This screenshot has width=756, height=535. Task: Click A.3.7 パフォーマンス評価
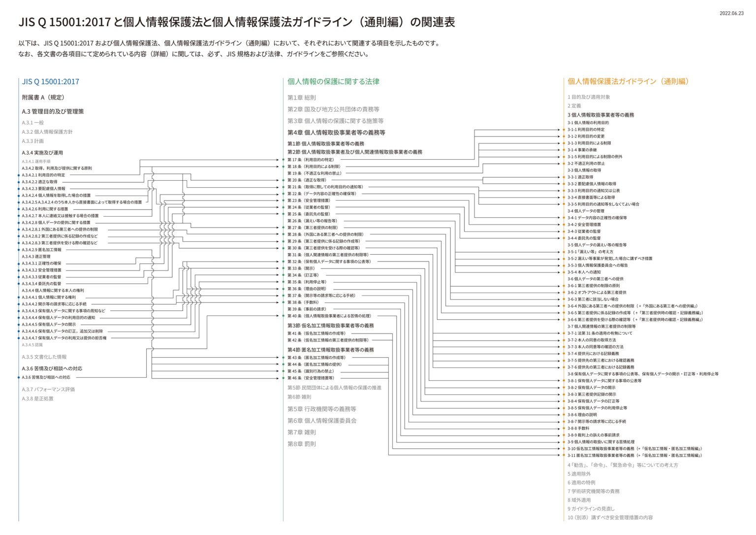(x=48, y=390)
